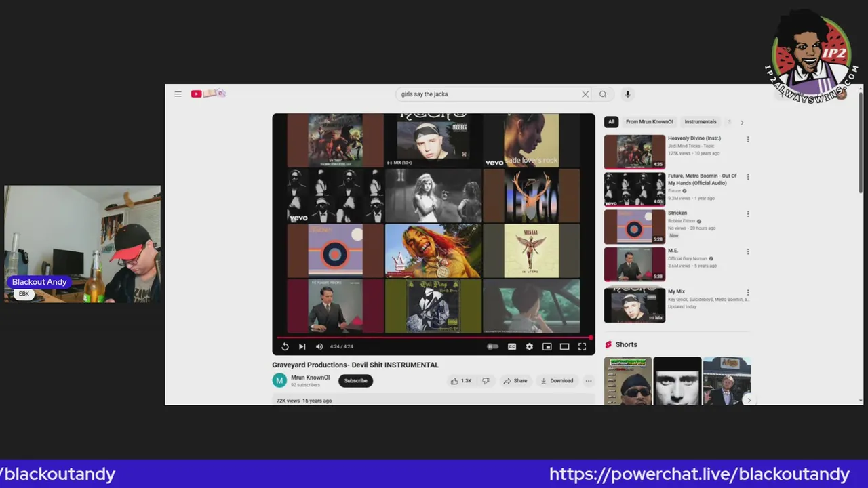
Task: Open the 'Stricken' video thumbnail
Action: point(635,226)
